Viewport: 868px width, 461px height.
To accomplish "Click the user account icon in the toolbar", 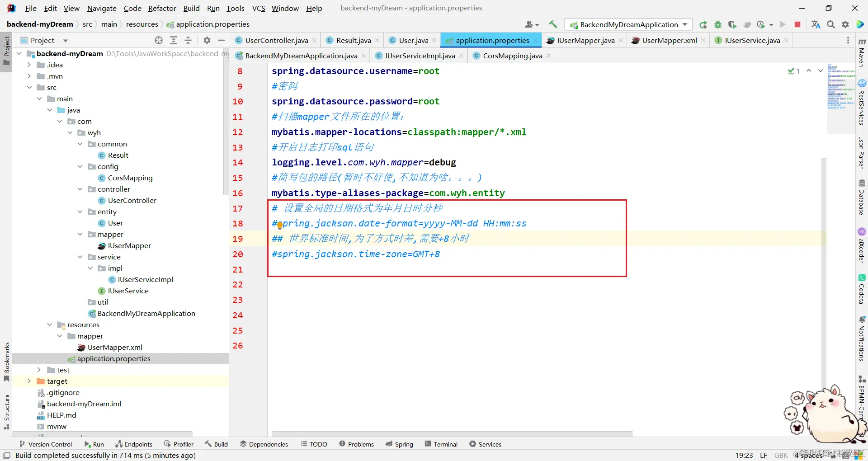I will click(x=532, y=24).
